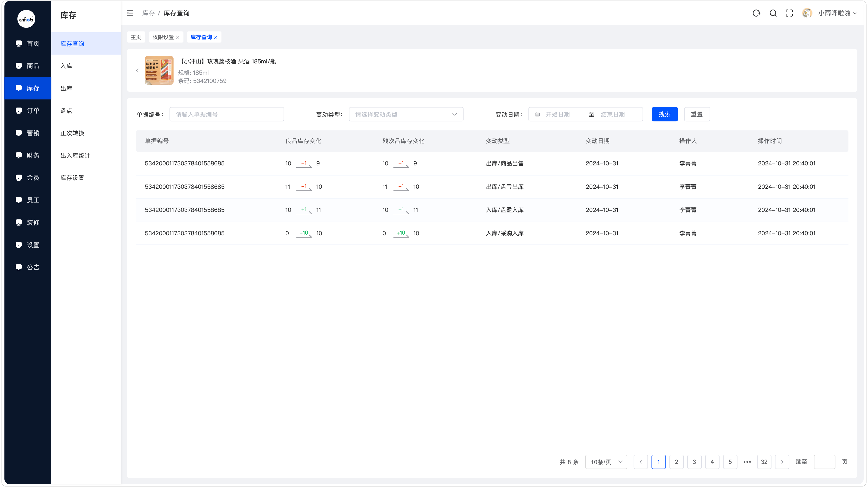Click the 搜索 button
This screenshot has width=868, height=488.
click(665, 114)
